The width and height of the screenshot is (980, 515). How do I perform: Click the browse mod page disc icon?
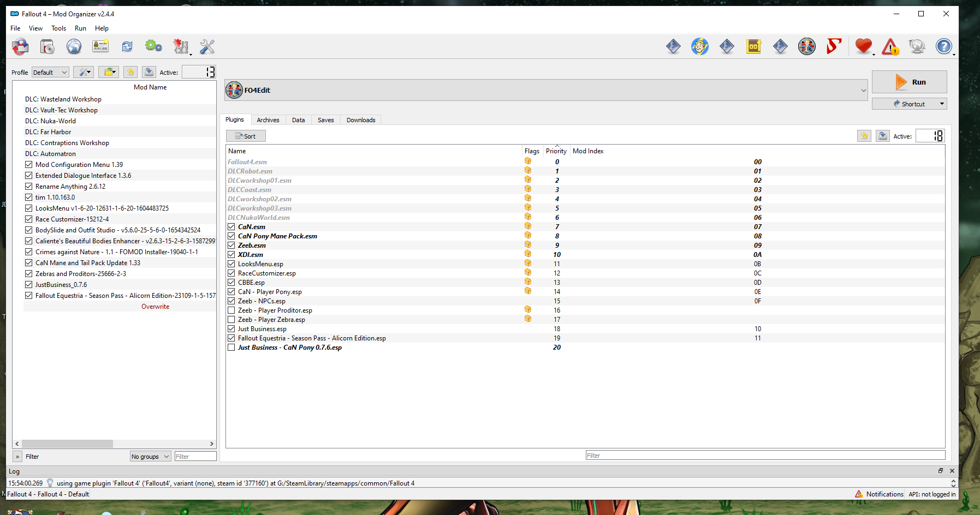tap(47, 47)
